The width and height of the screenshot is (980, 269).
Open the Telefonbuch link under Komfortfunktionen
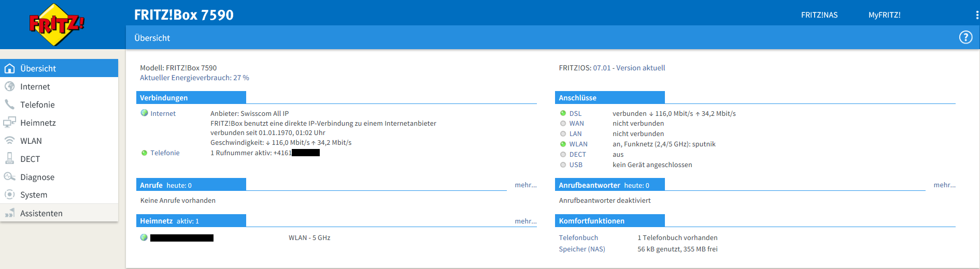pyautogui.click(x=578, y=237)
